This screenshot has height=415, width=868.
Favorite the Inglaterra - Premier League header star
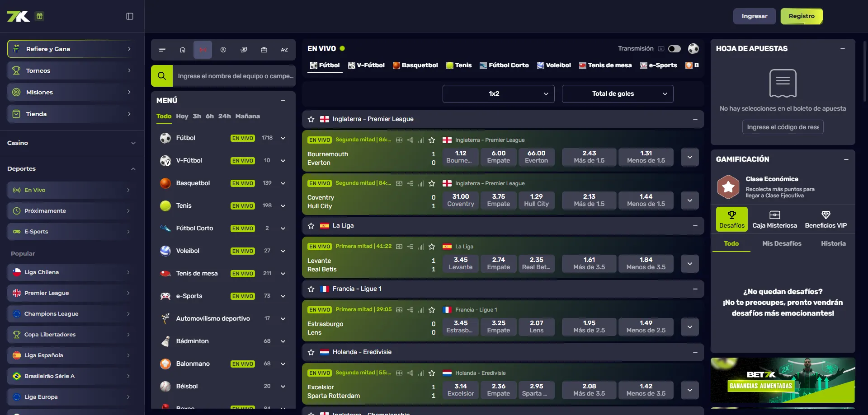311,119
